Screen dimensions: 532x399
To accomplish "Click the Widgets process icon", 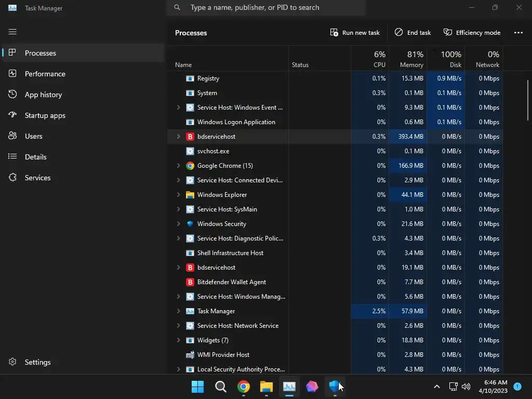I will 190,340.
